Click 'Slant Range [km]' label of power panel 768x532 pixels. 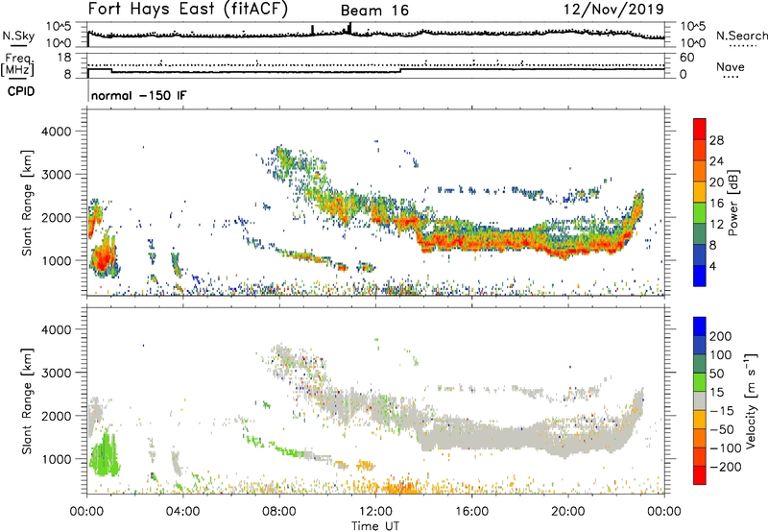27,203
